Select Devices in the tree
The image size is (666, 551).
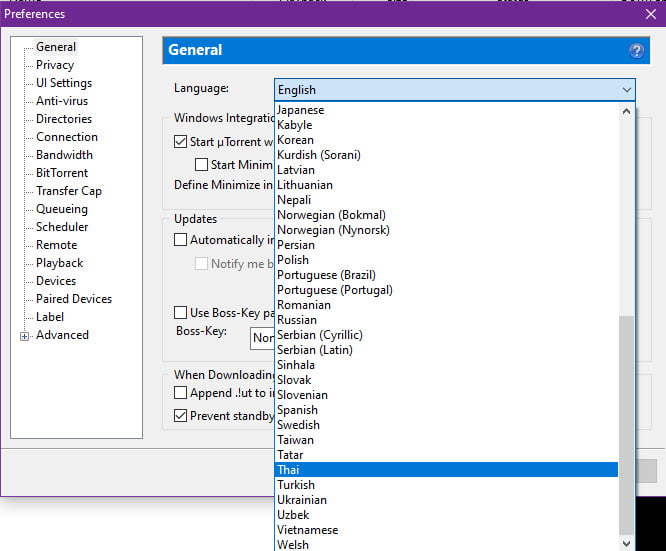[x=56, y=281]
